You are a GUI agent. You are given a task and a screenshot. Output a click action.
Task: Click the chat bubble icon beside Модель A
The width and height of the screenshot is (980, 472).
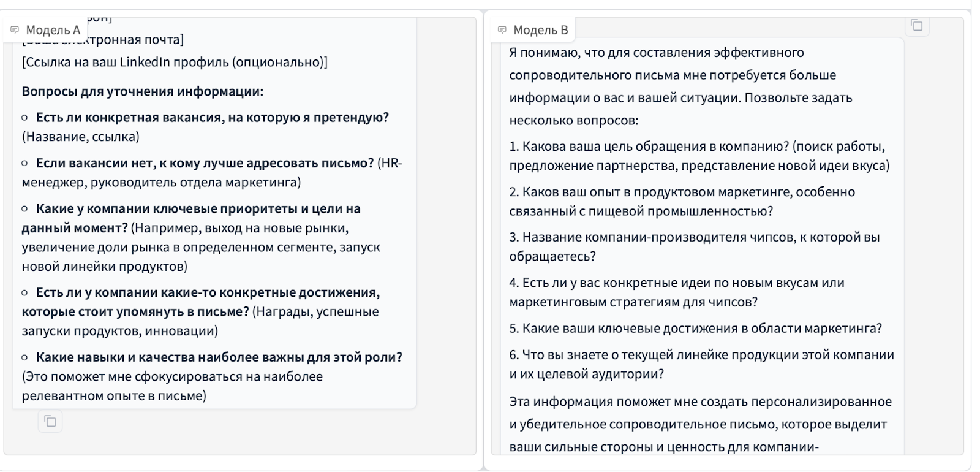pos(15,30)
